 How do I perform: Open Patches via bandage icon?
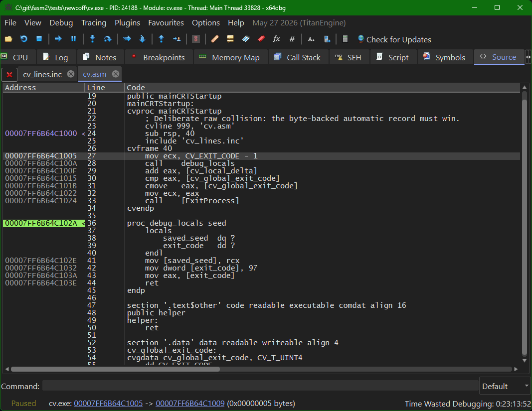215,39
